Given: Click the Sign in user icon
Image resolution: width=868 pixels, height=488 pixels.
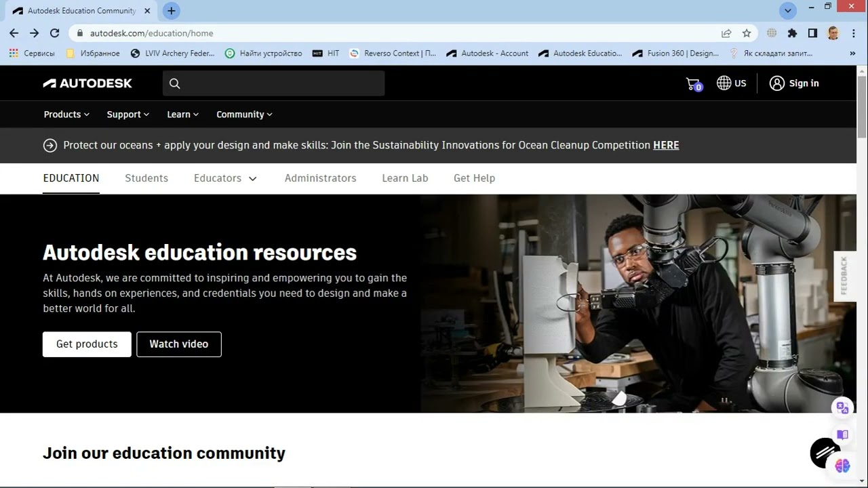Looking at the screenshot, I should pyautogui.click(x=777, y=83).
